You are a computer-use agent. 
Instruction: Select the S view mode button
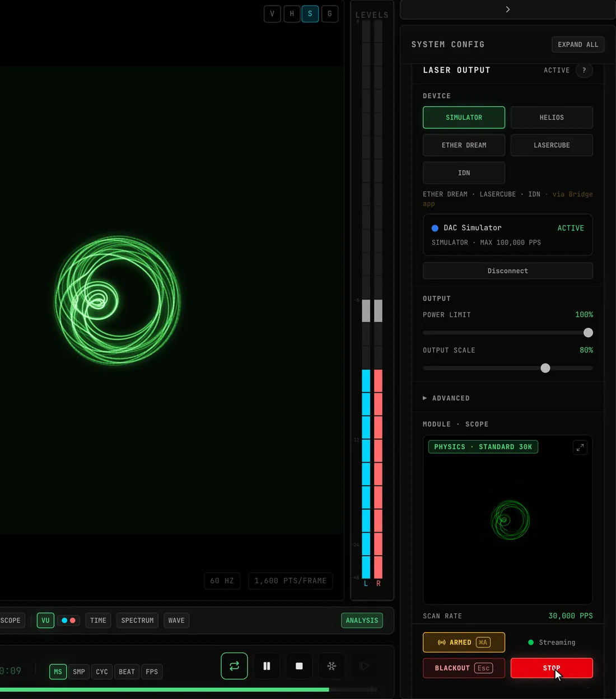tap(310, 13)
